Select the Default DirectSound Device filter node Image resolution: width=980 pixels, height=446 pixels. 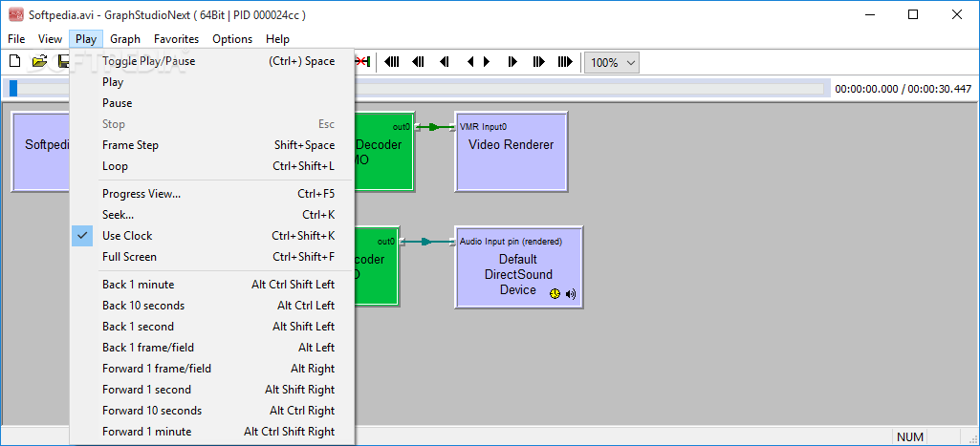(518, 267)
